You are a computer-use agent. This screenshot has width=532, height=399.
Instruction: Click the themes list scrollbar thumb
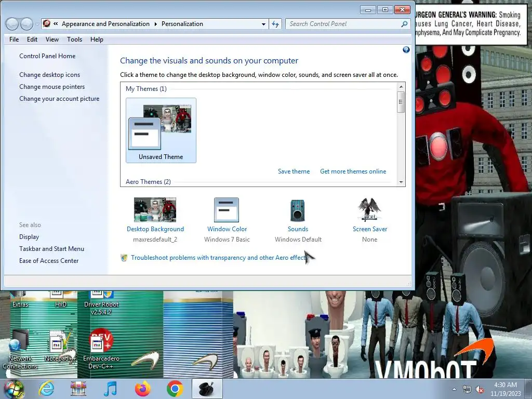[x=401, y=102]
